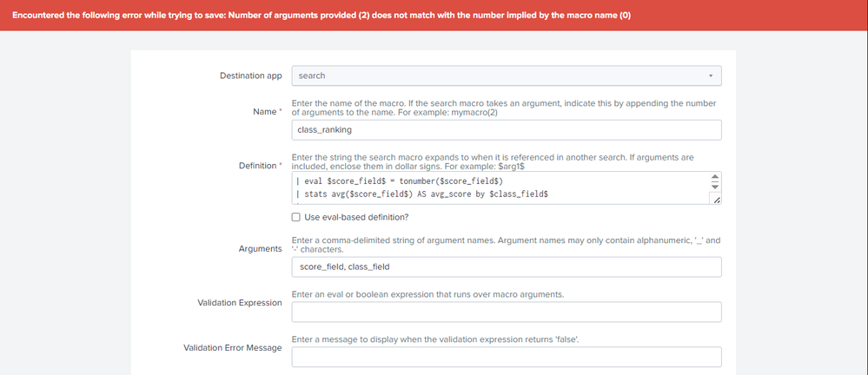This screenshot has height=375, width=868.
Task: Focus the Name field containing class_ranking
Action: 506,129
